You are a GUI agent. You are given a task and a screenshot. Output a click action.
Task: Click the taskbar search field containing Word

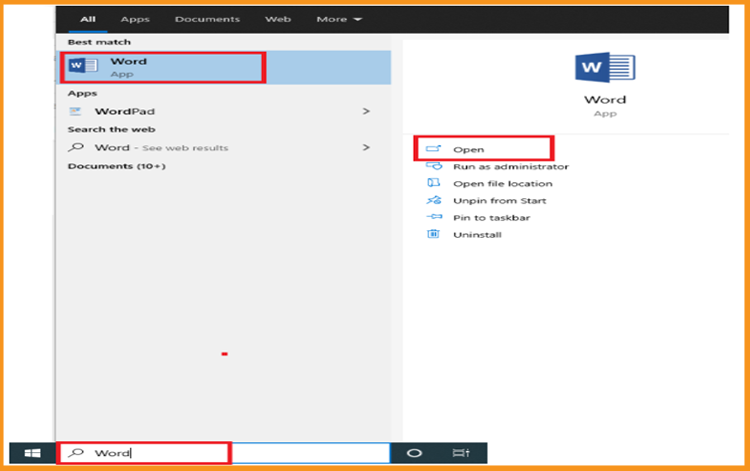tap(224, 453)
